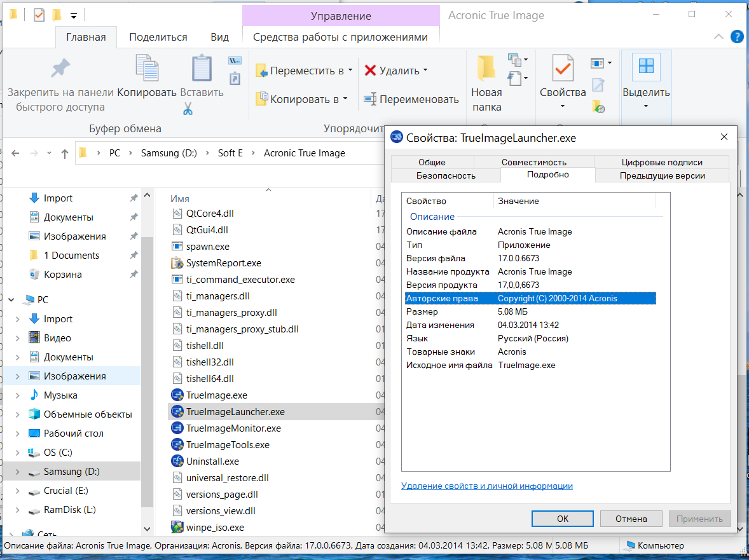This screenshot has width=749, height=560.
Task: Select QtCore4.dll in file list
Action: point(210,214)
